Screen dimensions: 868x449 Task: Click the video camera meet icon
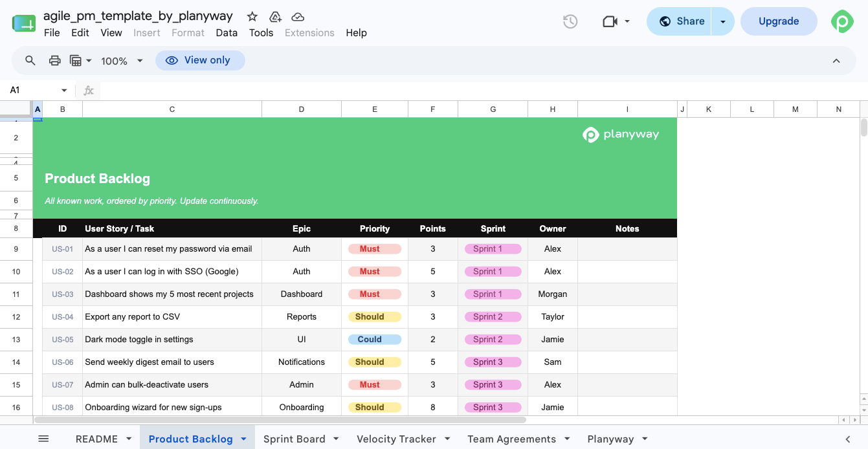(x=610, y=21)
